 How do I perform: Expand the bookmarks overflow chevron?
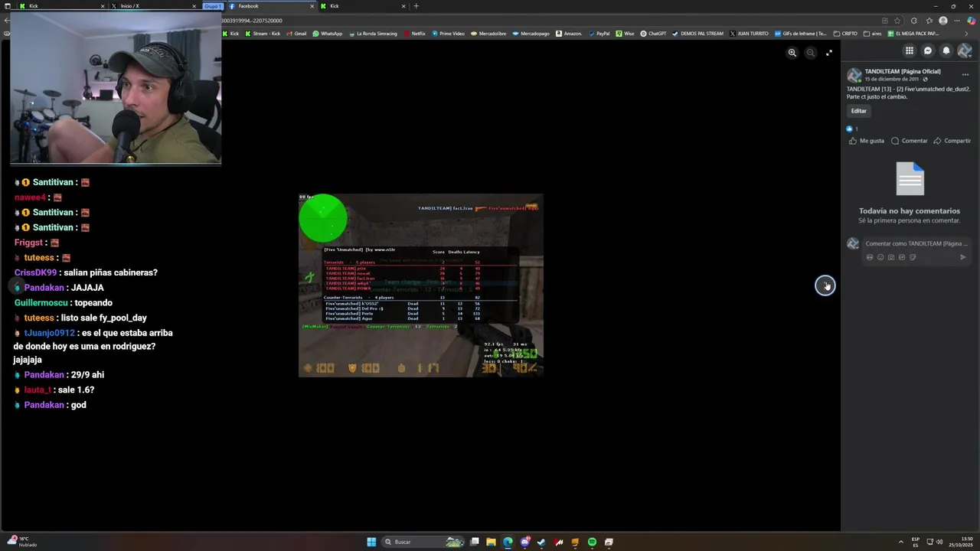[x=966, y=34]
